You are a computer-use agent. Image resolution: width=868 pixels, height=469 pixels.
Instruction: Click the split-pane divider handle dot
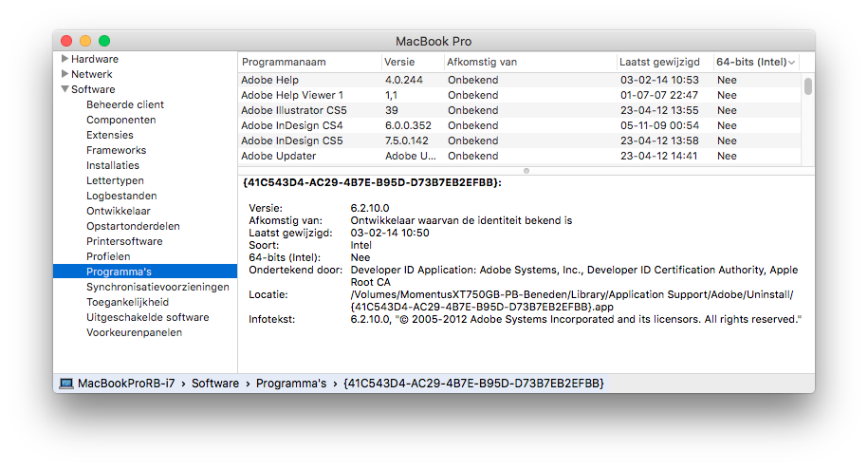(526, 171)
